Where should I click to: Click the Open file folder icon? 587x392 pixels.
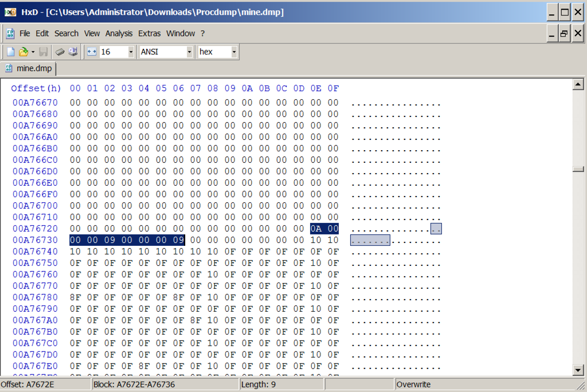(x=24, y=52)
